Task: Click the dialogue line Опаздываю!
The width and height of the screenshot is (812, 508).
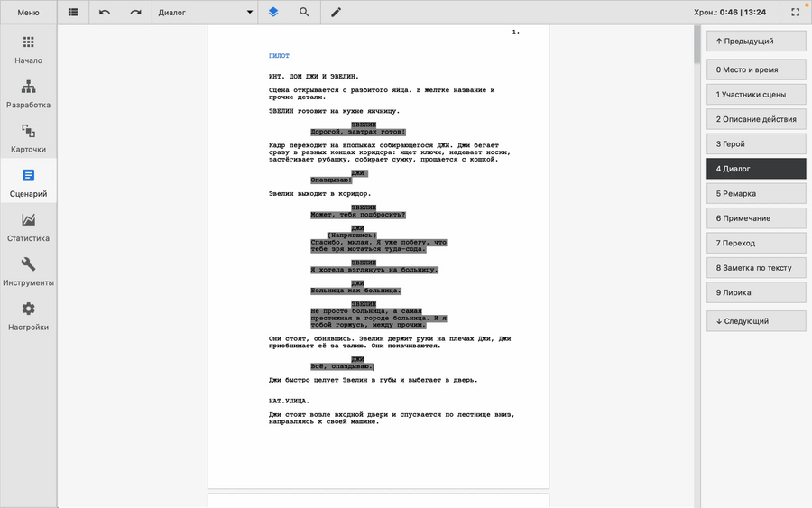Action: 331,180
